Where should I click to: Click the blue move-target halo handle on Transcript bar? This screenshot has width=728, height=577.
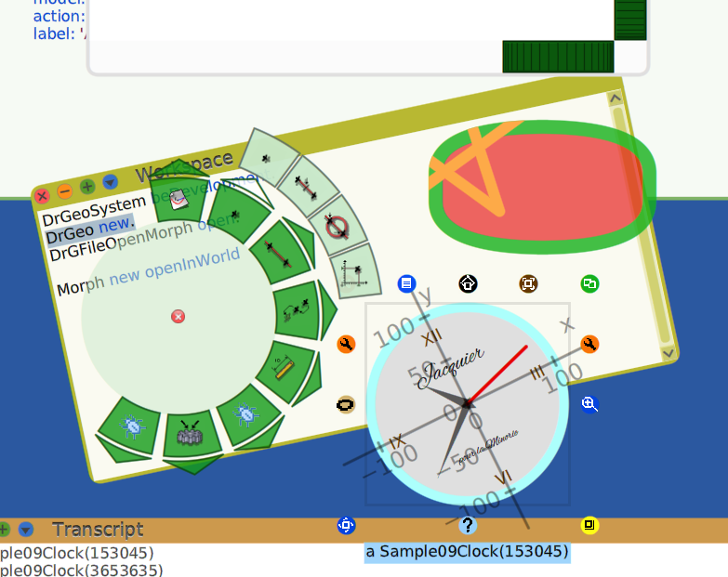pos(346,525)
